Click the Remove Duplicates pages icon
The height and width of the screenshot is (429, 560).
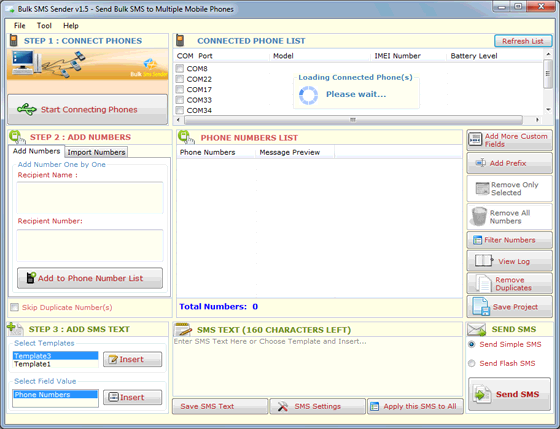[x=483, y=284]
